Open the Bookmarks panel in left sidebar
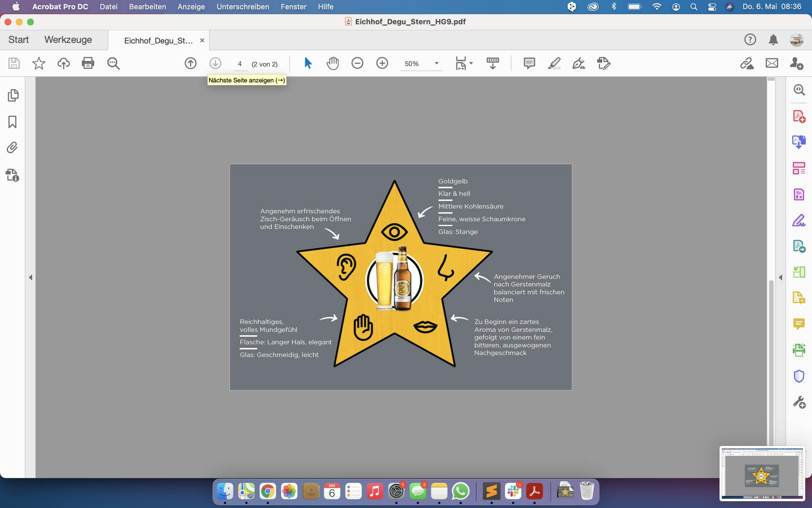The image size is (812, 508). pyautogui.click(x=12, y=122)
